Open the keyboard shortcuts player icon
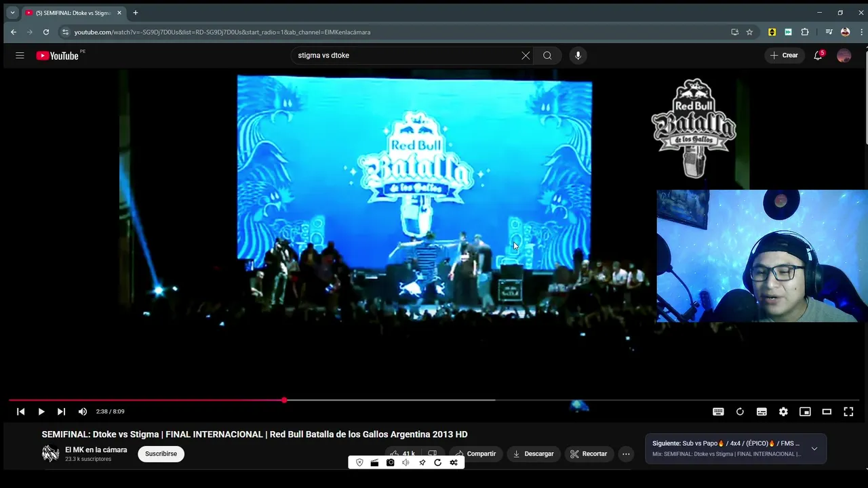This screenshot has height=488, width=868. (718, 411)
